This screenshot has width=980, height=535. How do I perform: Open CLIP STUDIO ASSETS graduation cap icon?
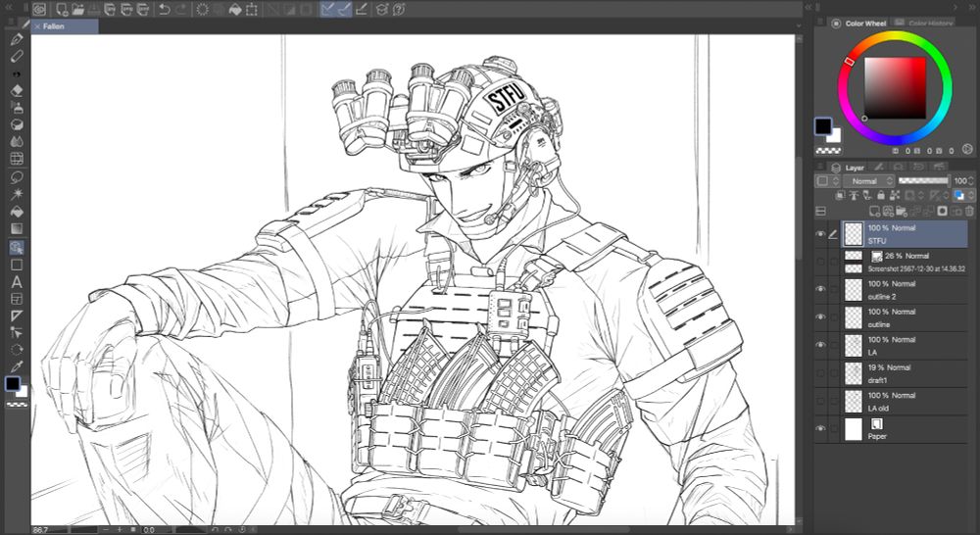tap(382, 9)
